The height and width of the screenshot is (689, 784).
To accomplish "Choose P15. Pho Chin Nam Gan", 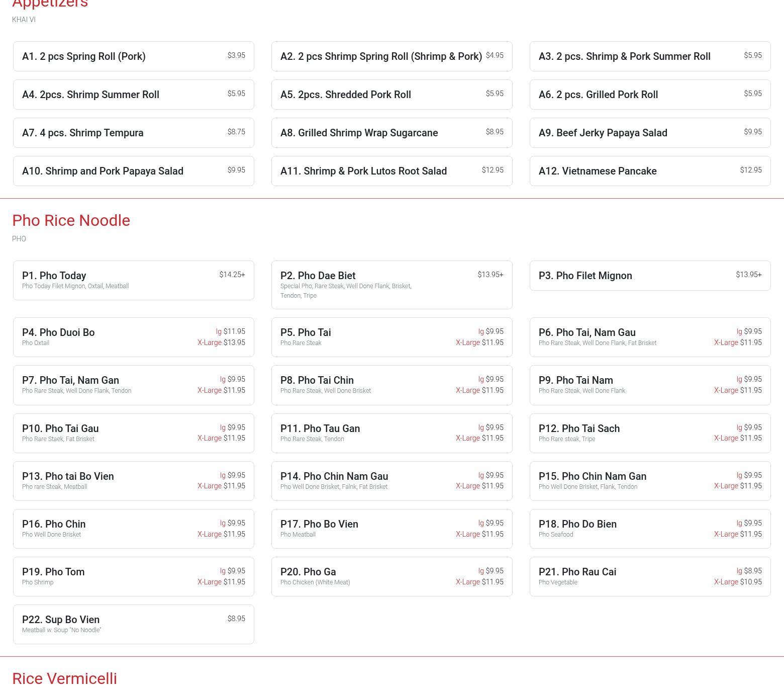I will (x=650, y=481).
